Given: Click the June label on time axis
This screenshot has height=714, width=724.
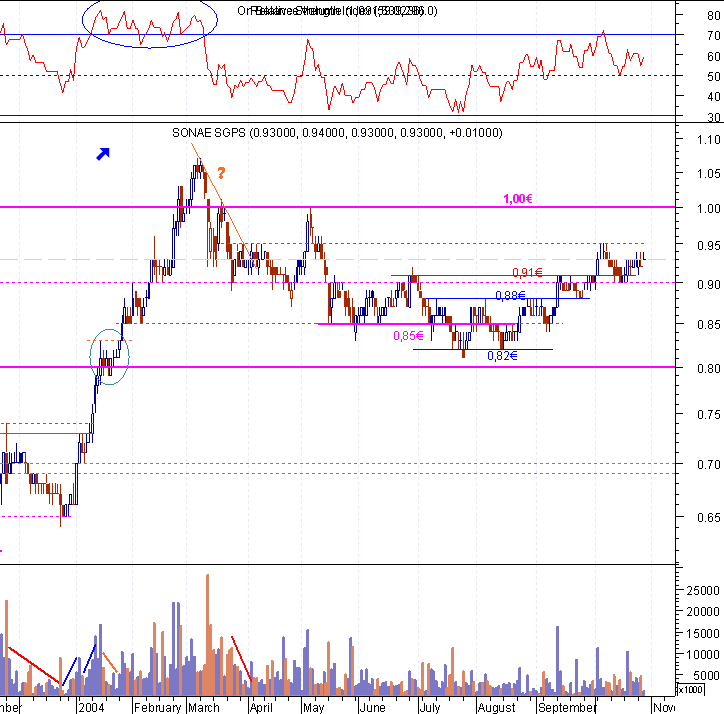Looking at the screenshot, I should (x=373, y=708).
